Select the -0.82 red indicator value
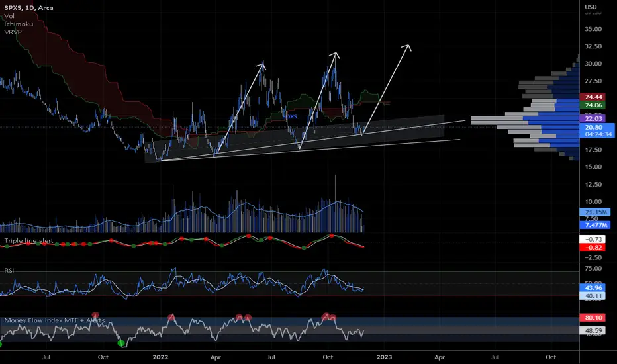 [x=593, y=248]
